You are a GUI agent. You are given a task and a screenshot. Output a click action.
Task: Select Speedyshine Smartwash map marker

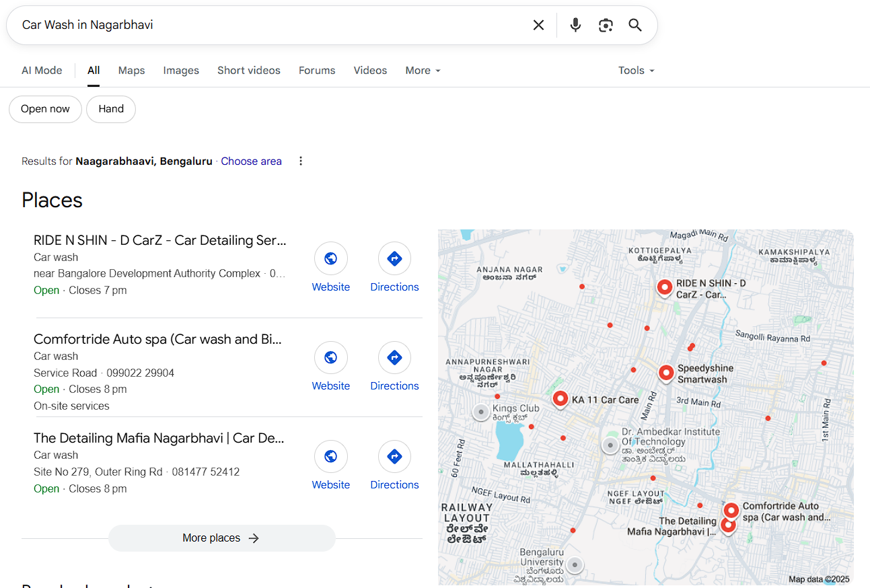tap(665, 373)
